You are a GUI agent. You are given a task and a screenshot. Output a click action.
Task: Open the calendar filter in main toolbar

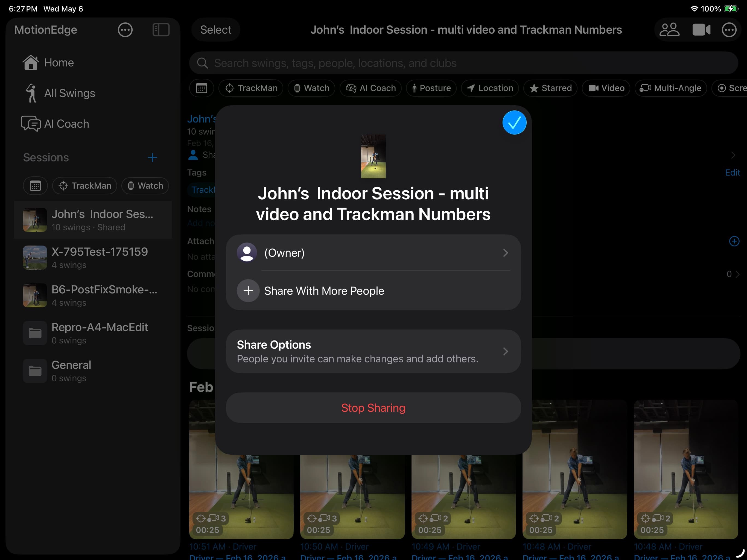(202, 89)
